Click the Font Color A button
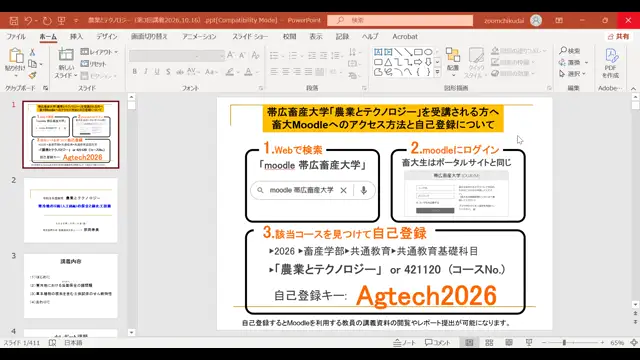 [248, 72]
